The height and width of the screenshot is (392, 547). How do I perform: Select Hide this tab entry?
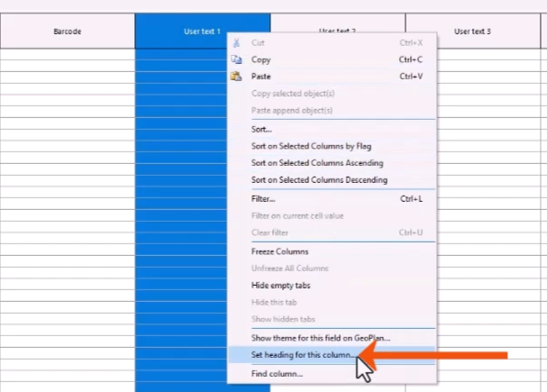(332, 302)
